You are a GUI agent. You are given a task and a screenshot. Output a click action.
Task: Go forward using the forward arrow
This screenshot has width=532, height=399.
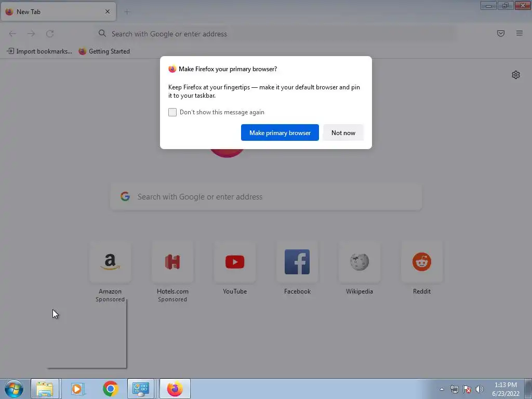coord(31,34)
